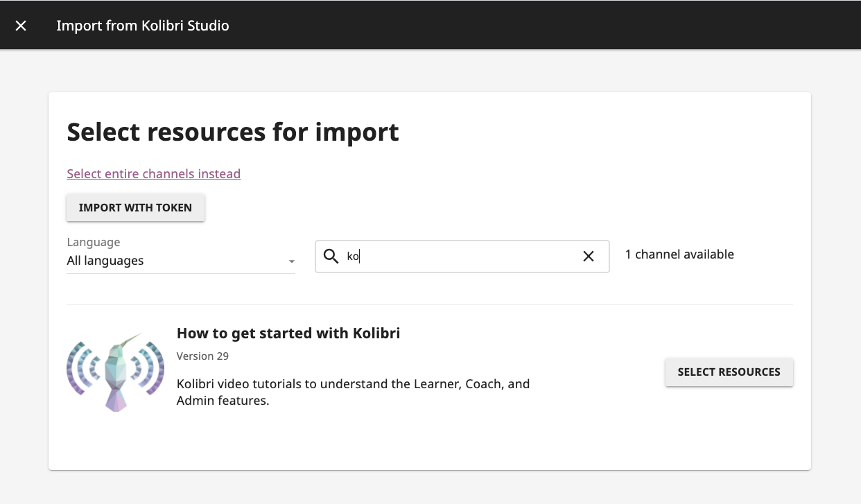Click the Language field label
The height and width of the screenshot is (504, 861).
point(94,242)
